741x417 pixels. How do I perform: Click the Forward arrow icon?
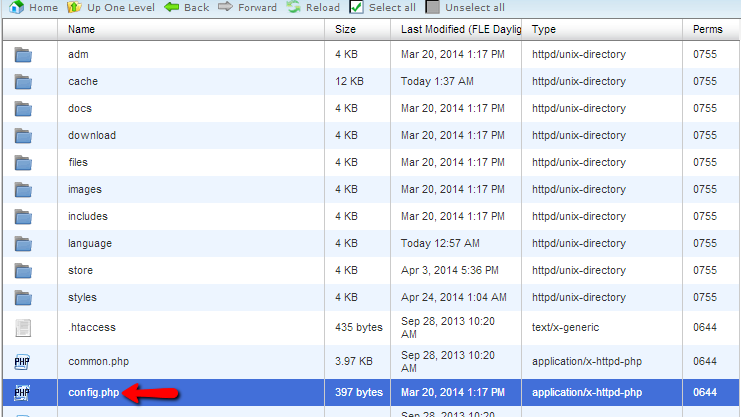[x=225, y=7]
